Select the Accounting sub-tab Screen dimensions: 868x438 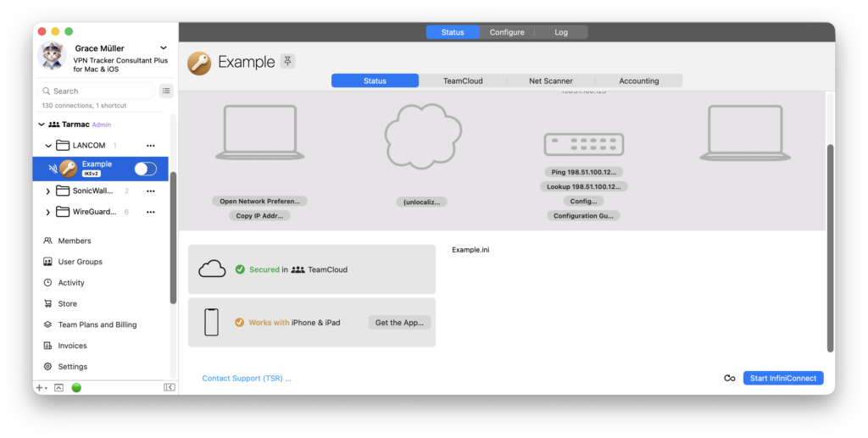tap(639, 80)
